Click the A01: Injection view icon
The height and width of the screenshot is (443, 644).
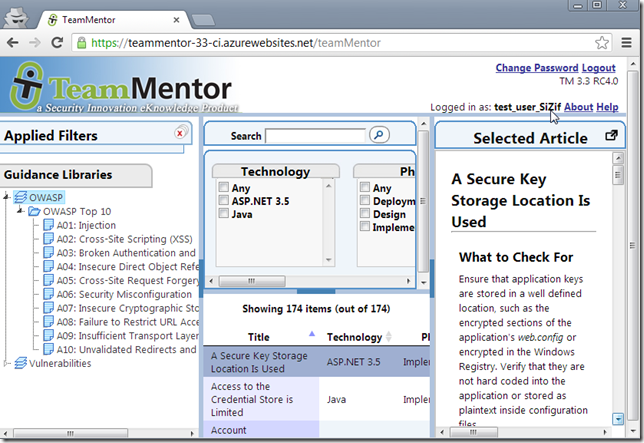tap(48, 225)
